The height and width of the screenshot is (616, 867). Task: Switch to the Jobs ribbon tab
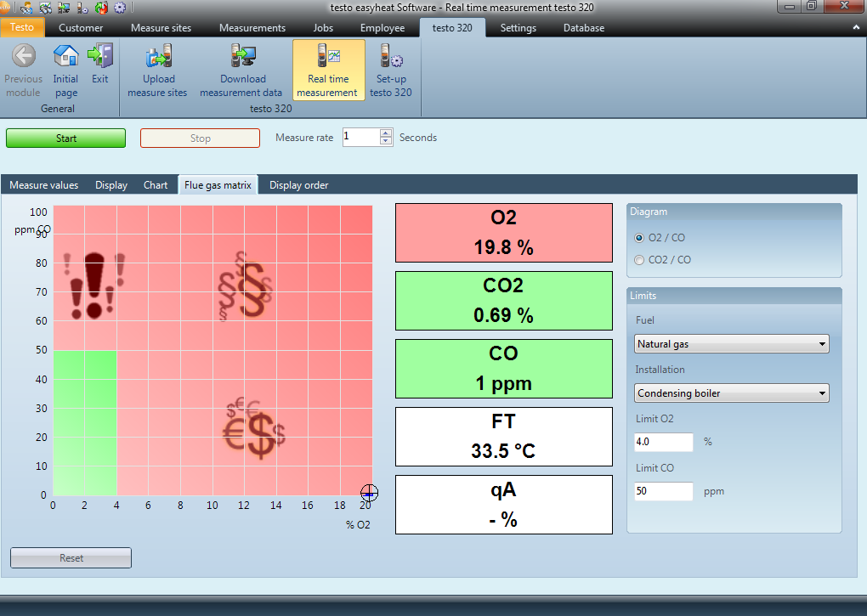click(x=323, y=28)
